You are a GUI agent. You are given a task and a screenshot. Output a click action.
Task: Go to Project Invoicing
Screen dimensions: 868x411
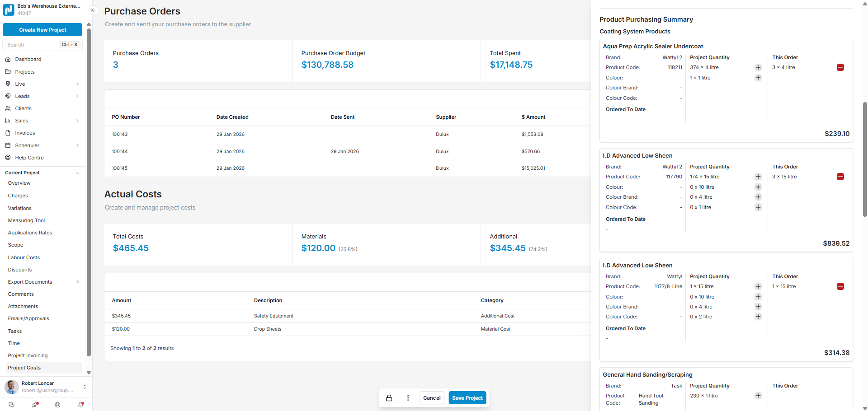point(28,355)
